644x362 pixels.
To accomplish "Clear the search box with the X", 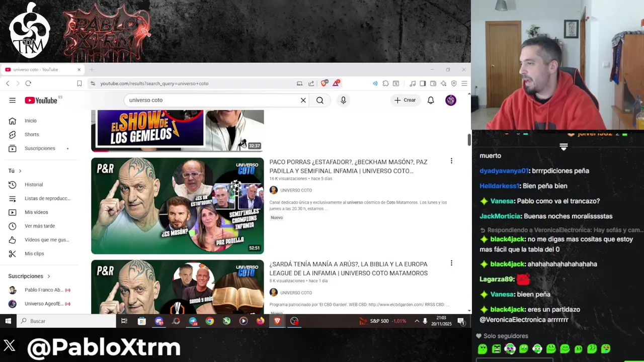I will (303, 101).
